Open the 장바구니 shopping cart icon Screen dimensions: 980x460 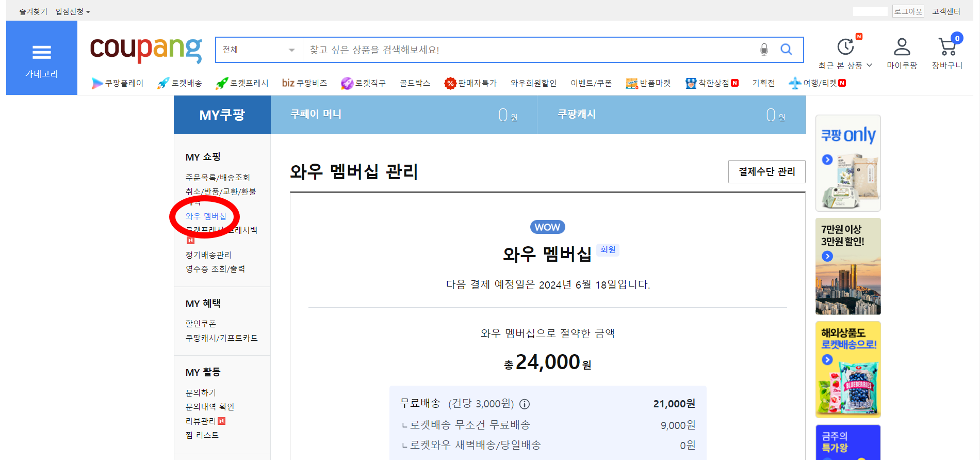tap(948, 47)
